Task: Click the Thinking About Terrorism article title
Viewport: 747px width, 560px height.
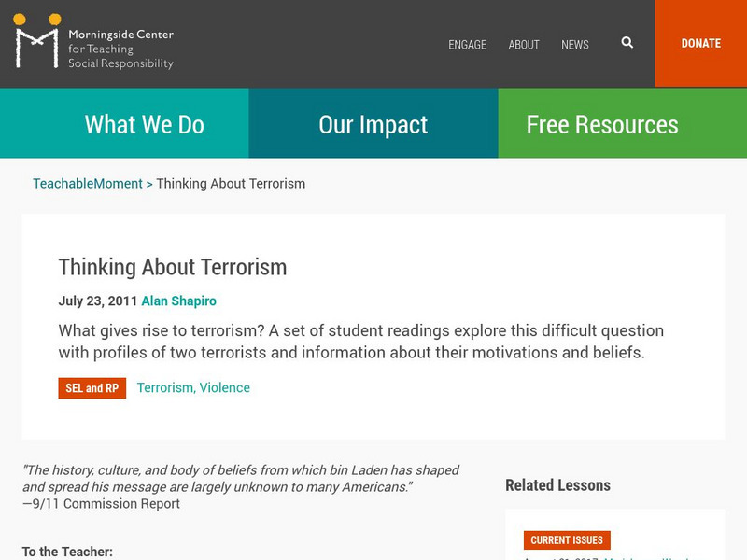Action: 173,267
